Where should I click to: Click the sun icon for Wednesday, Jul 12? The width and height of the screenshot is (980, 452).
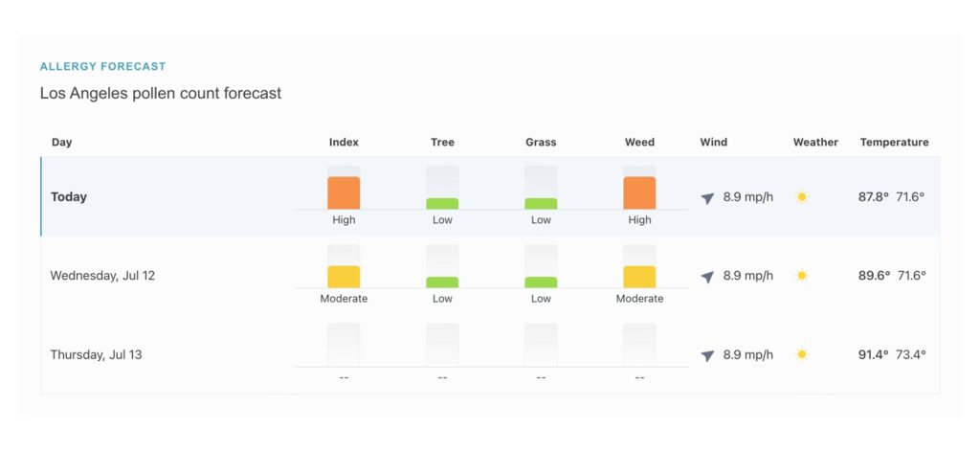802,276
